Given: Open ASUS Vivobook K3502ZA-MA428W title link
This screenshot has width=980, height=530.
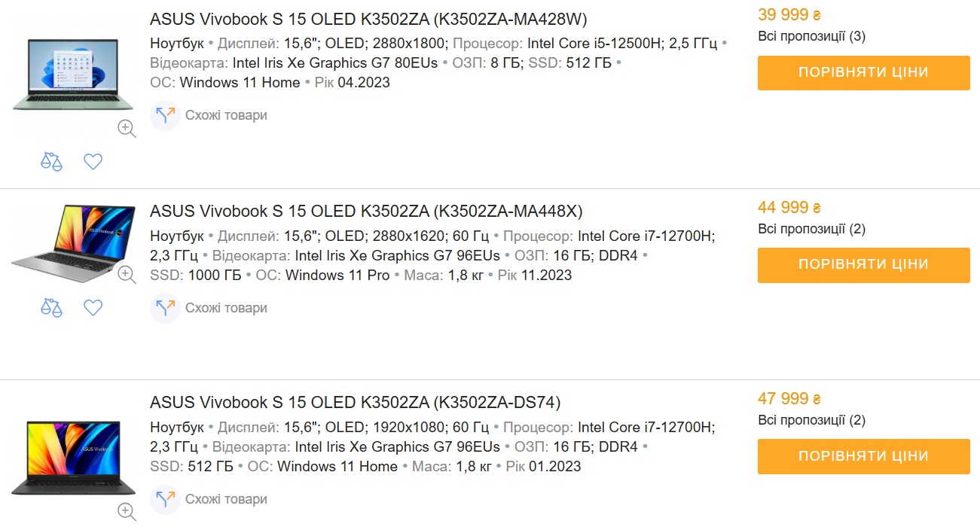Looking at the screenshot, I should (368, 19).
